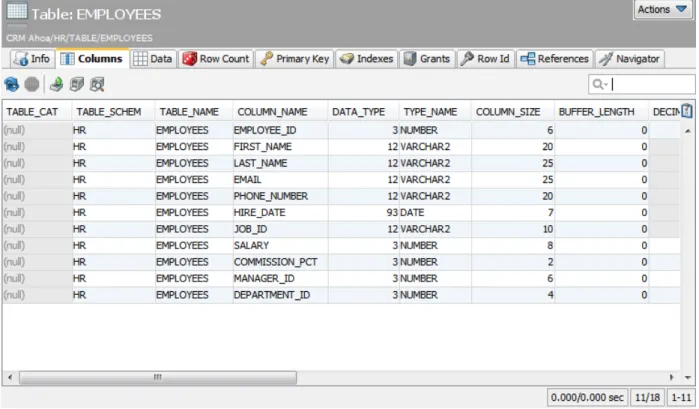The image size is (699, 409).
Task: Click the gray stop icon in the toolbar
Action: [32, 84]
